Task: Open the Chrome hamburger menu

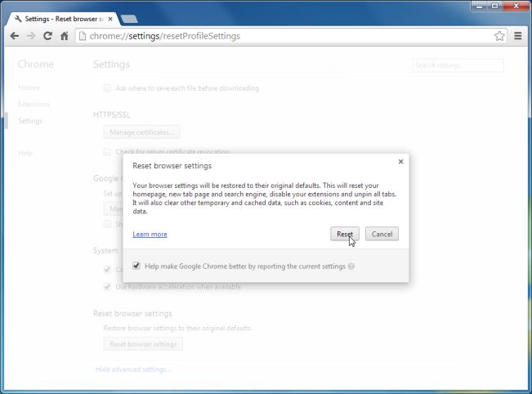Action: pos(518,36)
